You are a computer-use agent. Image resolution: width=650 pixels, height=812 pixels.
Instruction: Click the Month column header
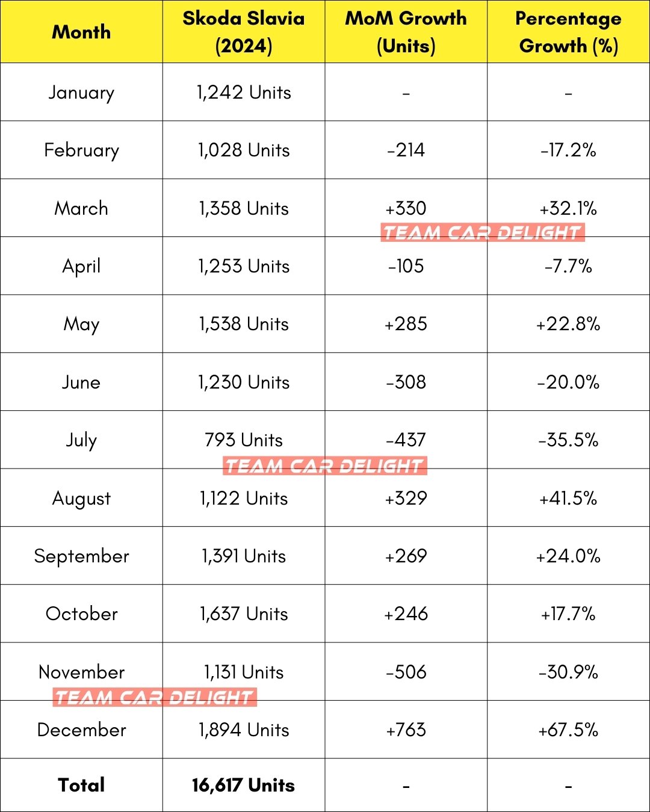81,32
